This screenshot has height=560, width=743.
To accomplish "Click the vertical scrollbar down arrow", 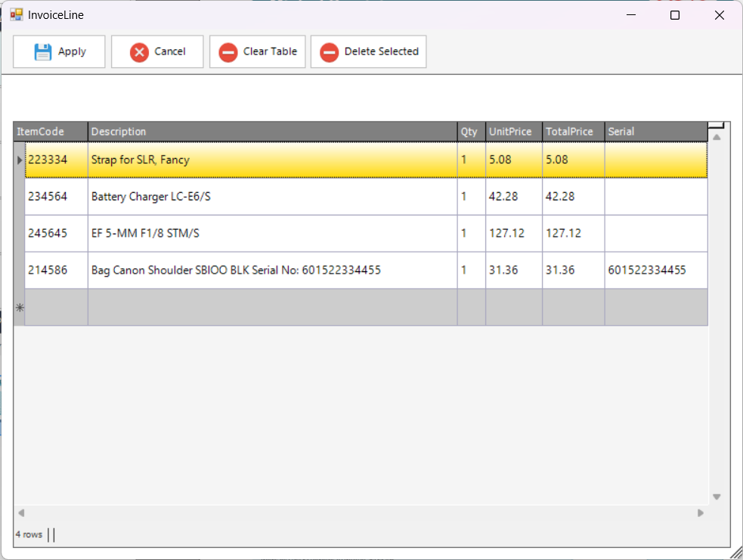I will [x=717, y=497].
